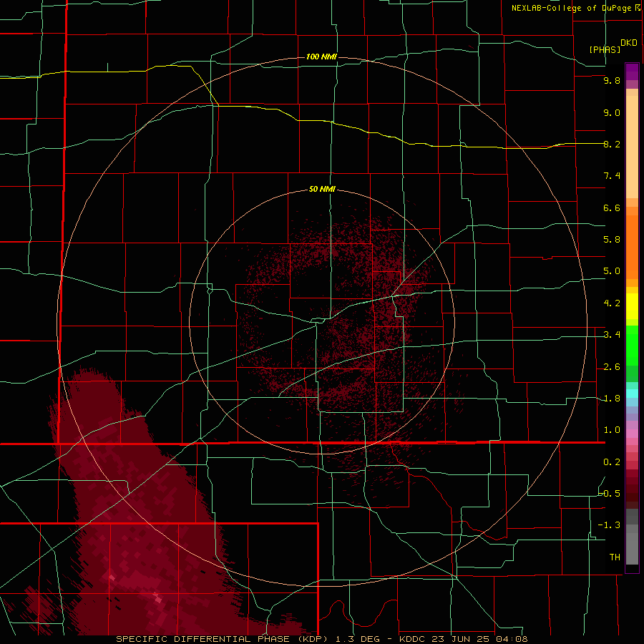Pick the pink band of the color bar

click(x=632, y=434)
